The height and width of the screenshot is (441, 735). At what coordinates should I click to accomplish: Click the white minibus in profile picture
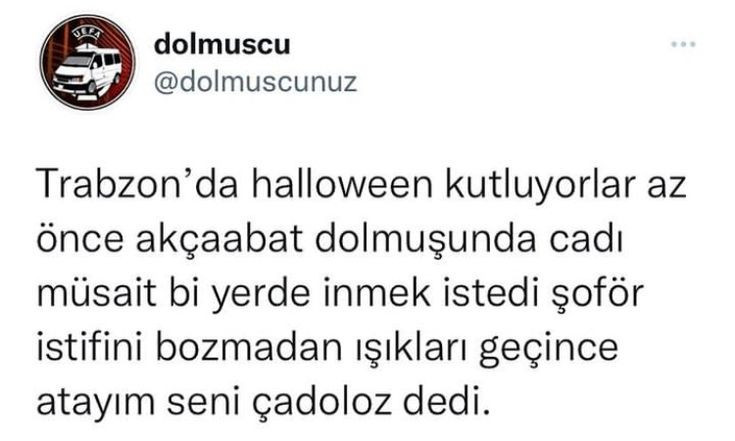click(x=87, y=70)
